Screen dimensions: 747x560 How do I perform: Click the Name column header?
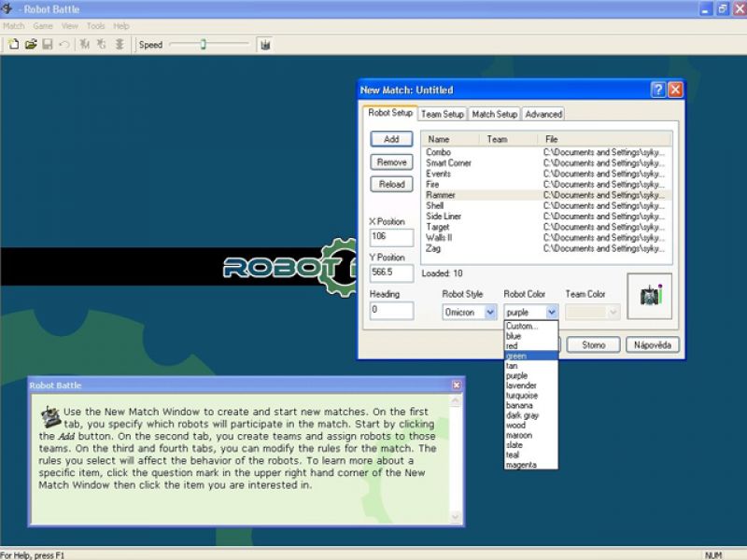[x=451, y=139]
